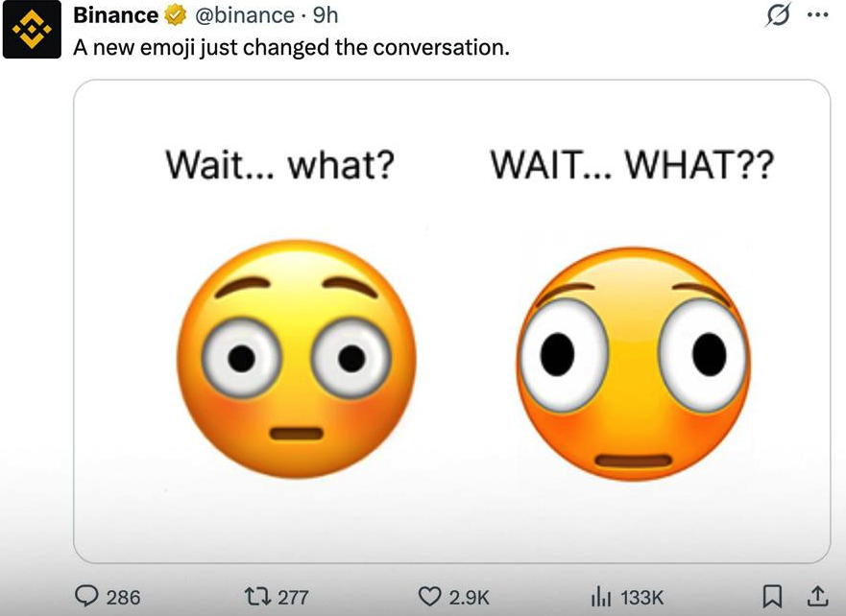Viewport: 846px width, 616px height.
Task: Click the 133K views count
Action: point(641,597)
